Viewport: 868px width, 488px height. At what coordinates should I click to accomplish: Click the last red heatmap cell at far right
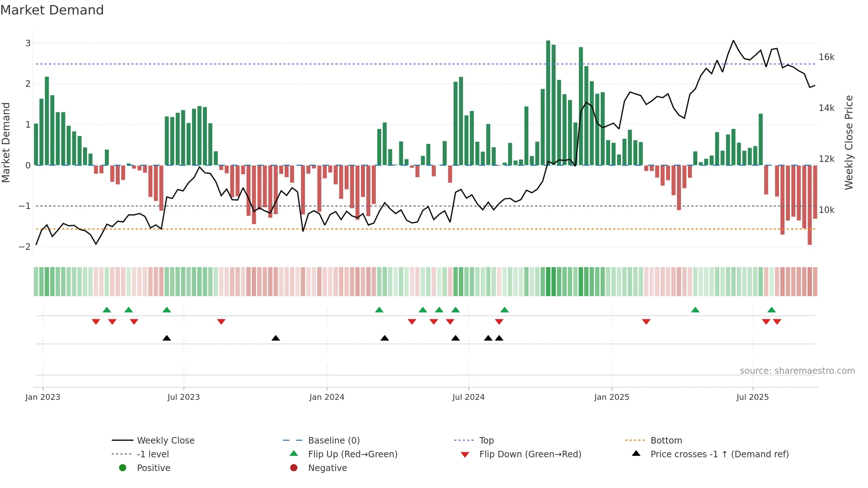click(815, 282)
